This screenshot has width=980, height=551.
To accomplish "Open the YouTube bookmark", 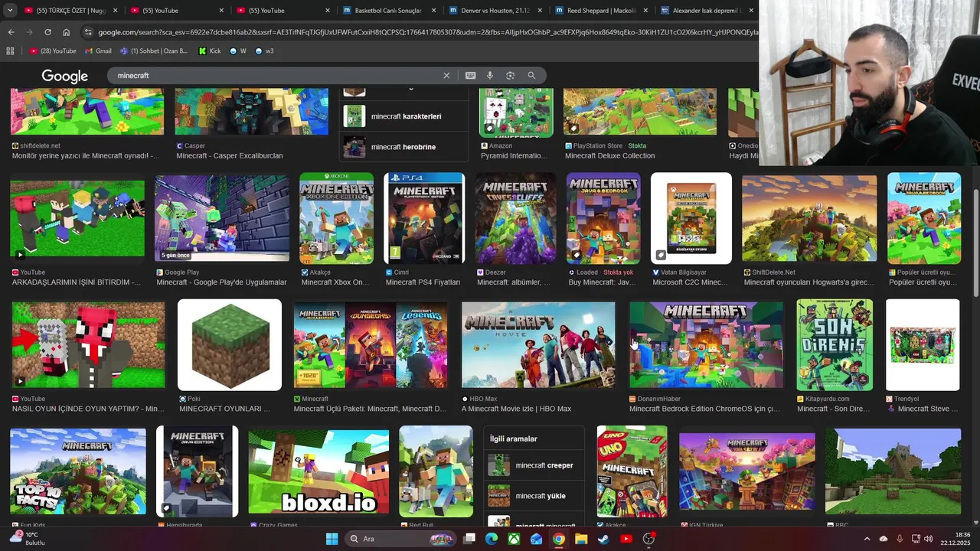I will pyautogui.click(x=53, y=51).
